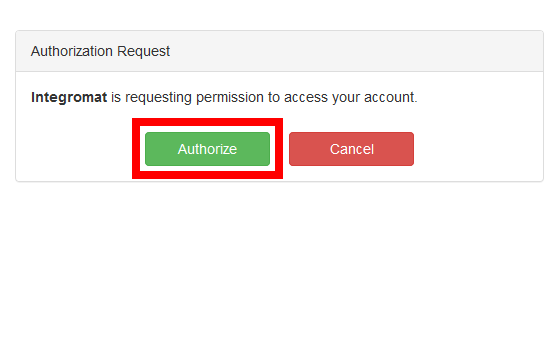This screenshot has height=364, width=559.
Task: Click the panel body beside the Cancel button
Action: 478,149
